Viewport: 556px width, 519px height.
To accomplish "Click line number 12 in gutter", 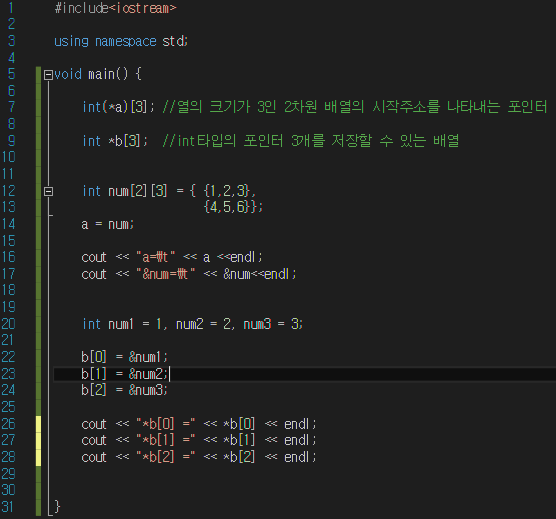I will (9, 191).
